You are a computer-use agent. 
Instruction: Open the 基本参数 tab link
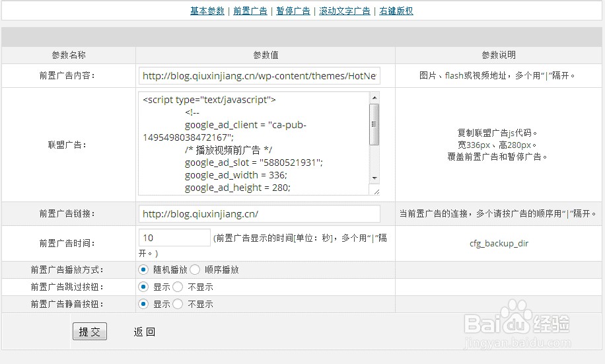coord(207,11)
